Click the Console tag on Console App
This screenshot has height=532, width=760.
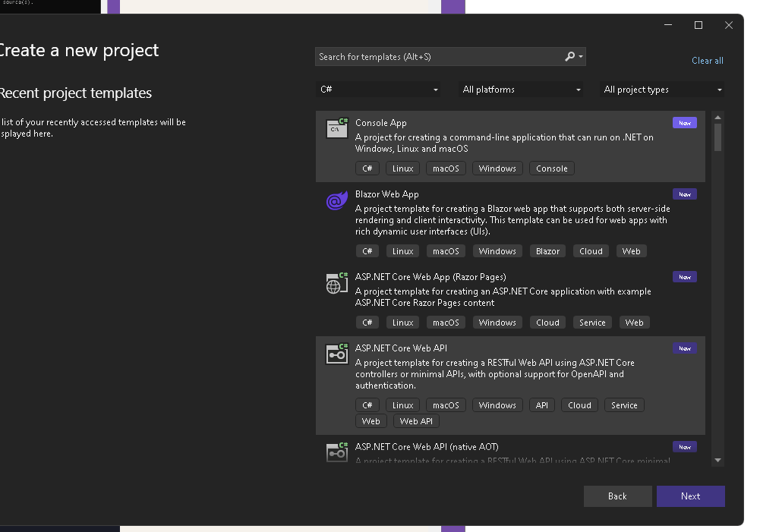pyautogui.click(x=551, y=168)
